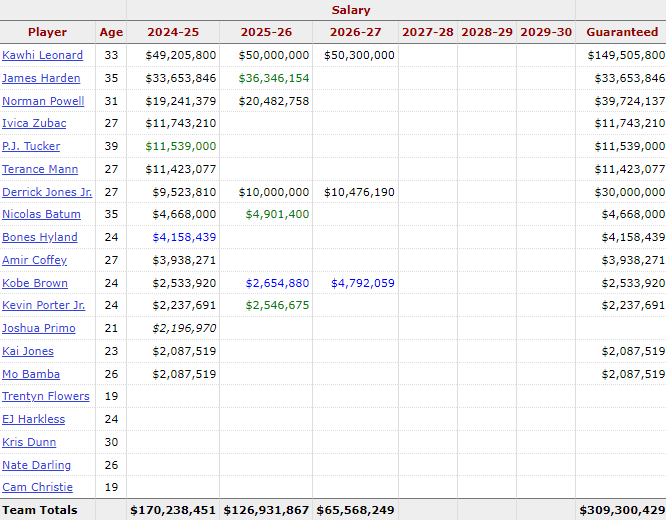Select Kobe Brown's blue $4,792,059 option

362,283
